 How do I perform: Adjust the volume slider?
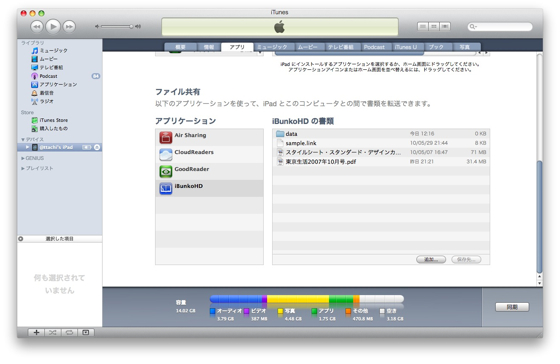(x=117, y=26)
